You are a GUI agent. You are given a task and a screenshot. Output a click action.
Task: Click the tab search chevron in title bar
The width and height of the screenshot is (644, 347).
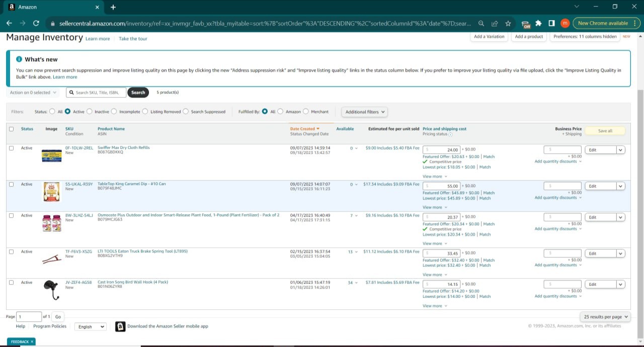point(577,7)
